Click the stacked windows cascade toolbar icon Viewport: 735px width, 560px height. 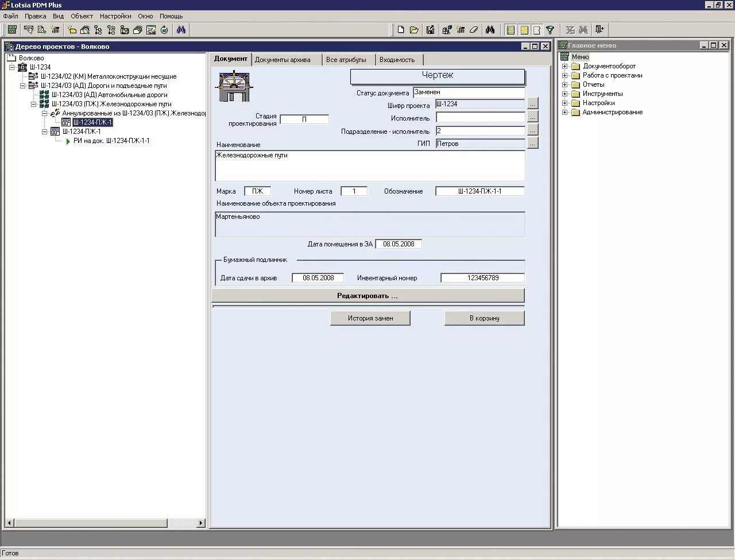(138, 30)
